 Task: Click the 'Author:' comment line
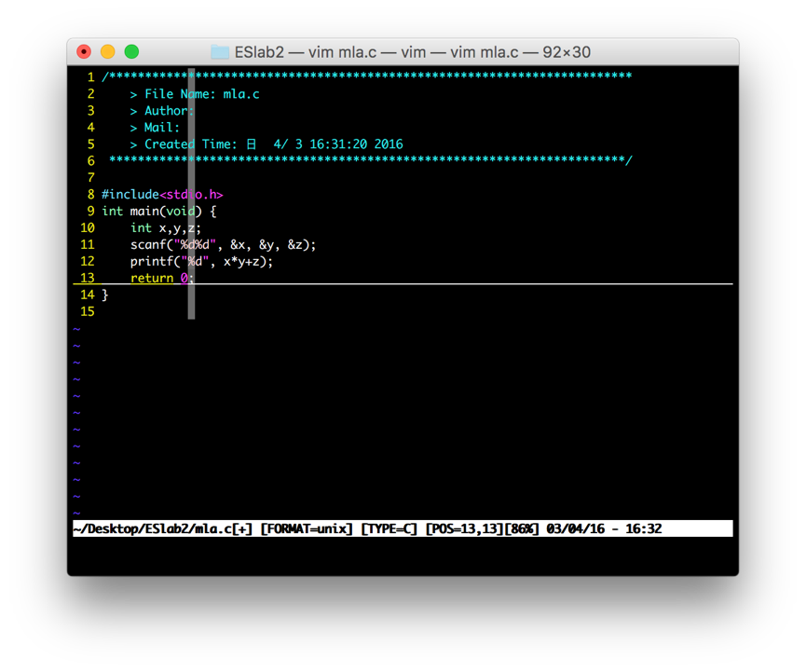tap(162, 111)
